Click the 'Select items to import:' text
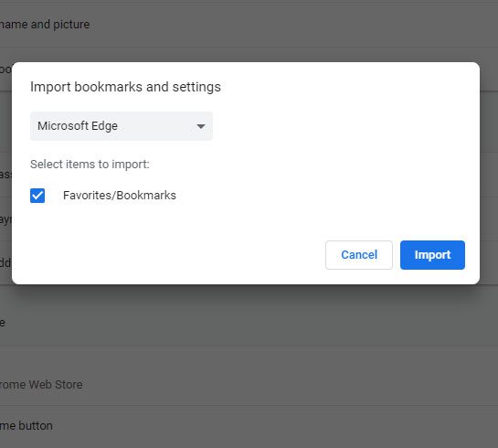Image resolution: width=498 pixels, height=448 pixels. click(90, 165)
